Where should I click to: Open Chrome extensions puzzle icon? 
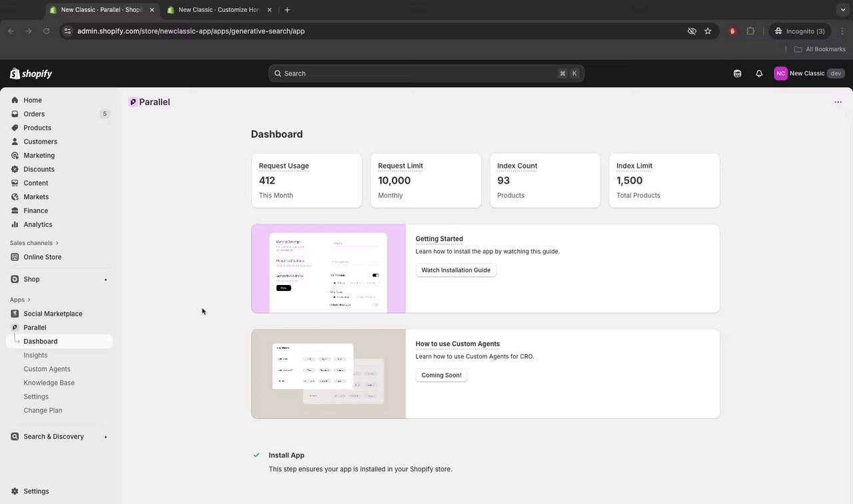[x=750, y=31]
